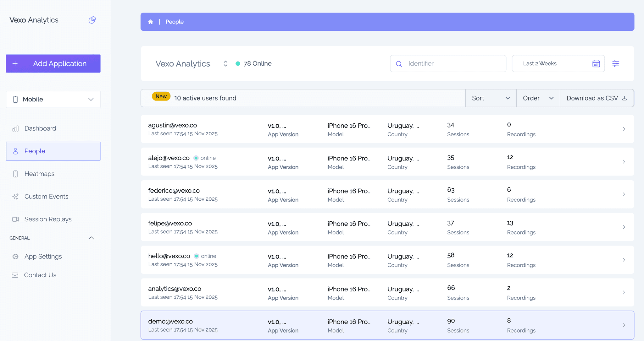Go to Dashboard in sidebar
The width and height of the screenshot is (644, 341).
[x=40, y=128]
